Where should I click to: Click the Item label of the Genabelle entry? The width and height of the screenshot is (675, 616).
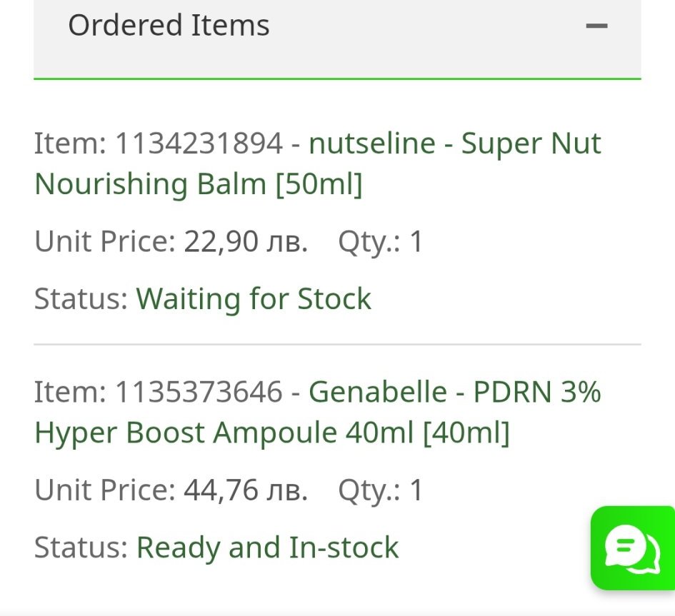tap(69, 392)
